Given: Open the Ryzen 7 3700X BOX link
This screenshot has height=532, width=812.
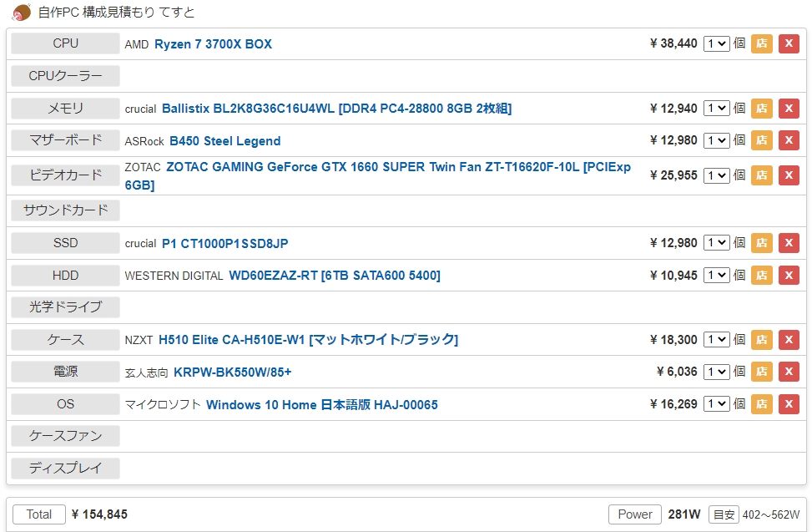Looking at the screenshot, I should pos(214,44).
